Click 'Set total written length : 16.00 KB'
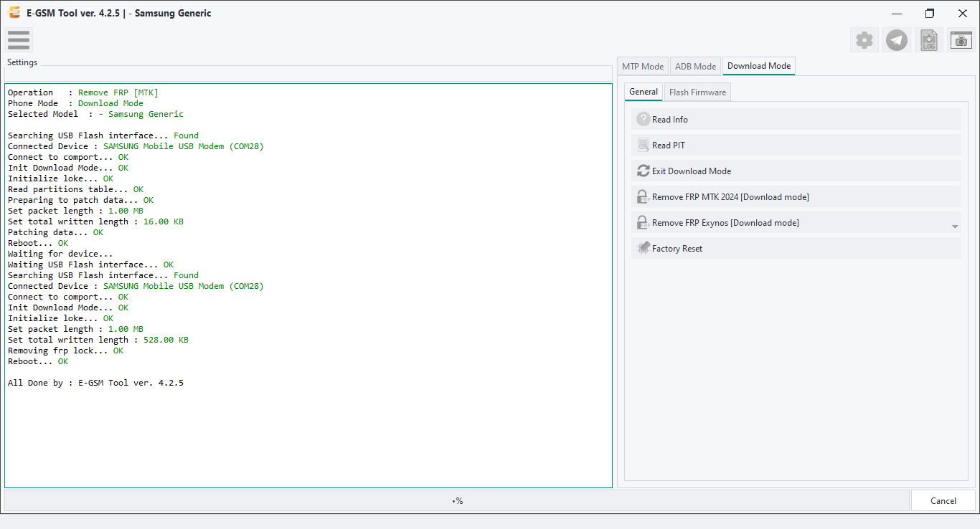The height and width of the screenshot is (529, 980). pos(95,221)
